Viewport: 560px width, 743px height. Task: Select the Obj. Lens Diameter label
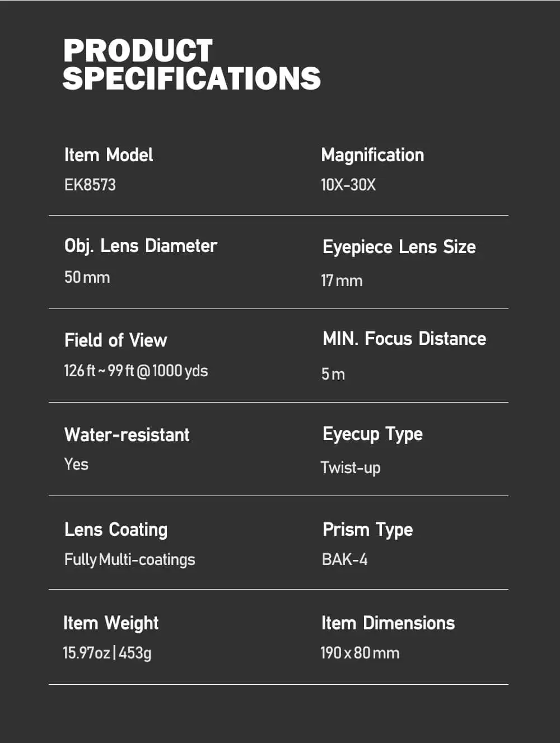coord(141,246)
